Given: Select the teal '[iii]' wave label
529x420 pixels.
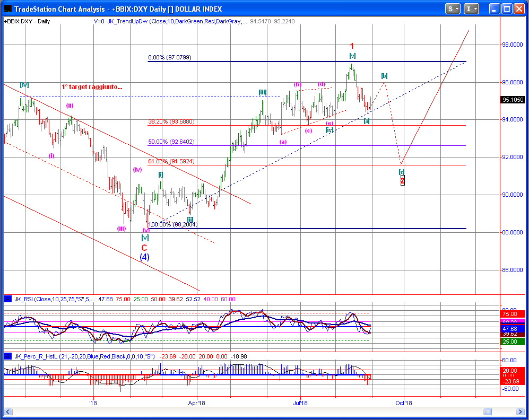Looking at the screenshot, I should click(x=263, y=92).
